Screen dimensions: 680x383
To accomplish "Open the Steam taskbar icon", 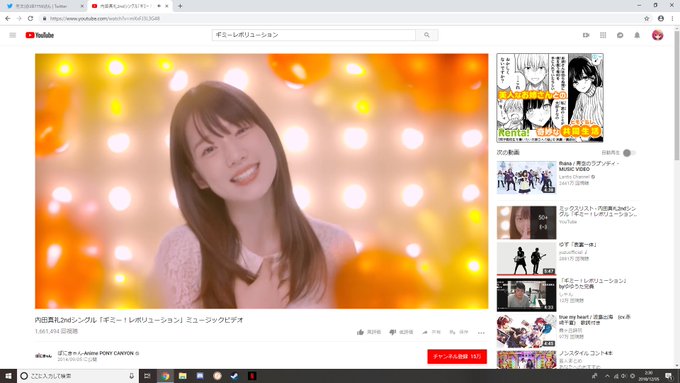I will 235,376.
